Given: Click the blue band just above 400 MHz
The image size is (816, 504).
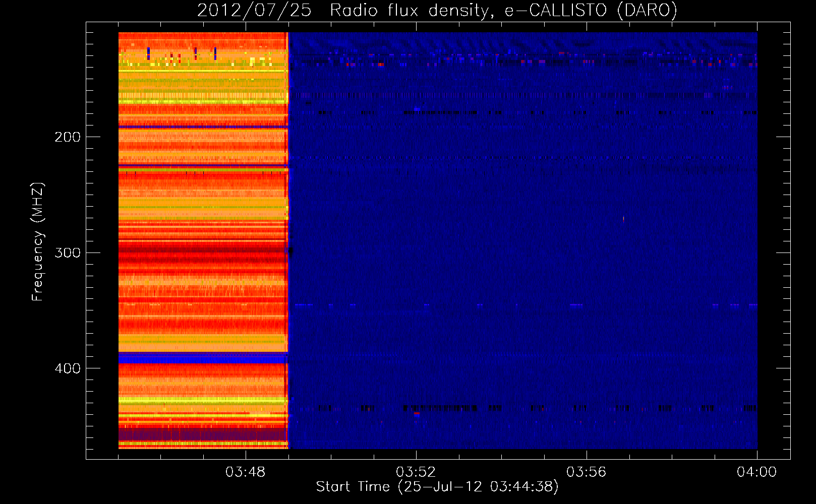Looking at the screenshot, I should 203,358.
